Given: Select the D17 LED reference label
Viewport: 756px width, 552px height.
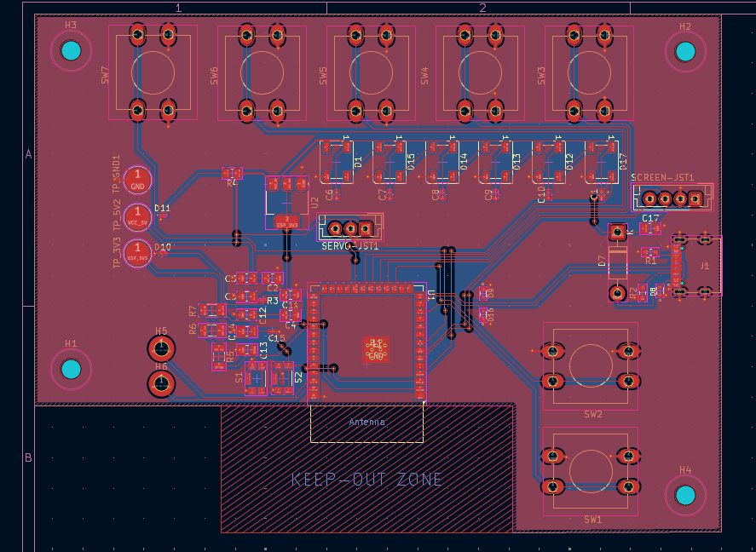Looking at the screenshot, I should tap(622, 161).
